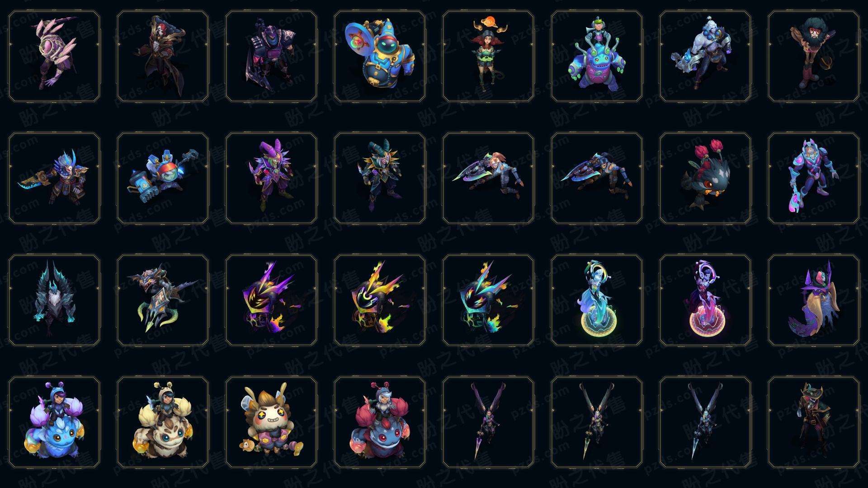Click the black bird with red roses
This screenshot has width=868, height=488.
click(705, 178)
